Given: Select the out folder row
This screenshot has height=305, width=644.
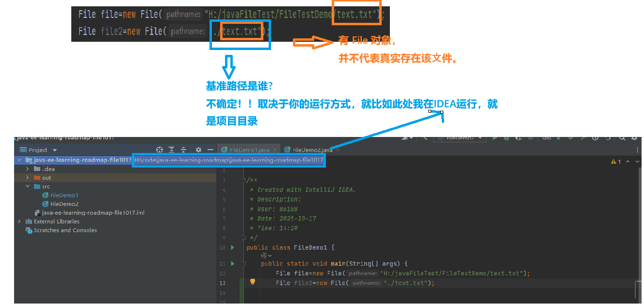Looking at the screenshot, I should (x=115, y=178).
